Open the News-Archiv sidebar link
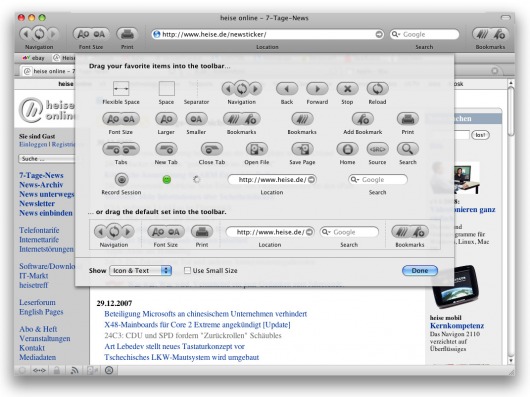 click(x=41, y=185)
